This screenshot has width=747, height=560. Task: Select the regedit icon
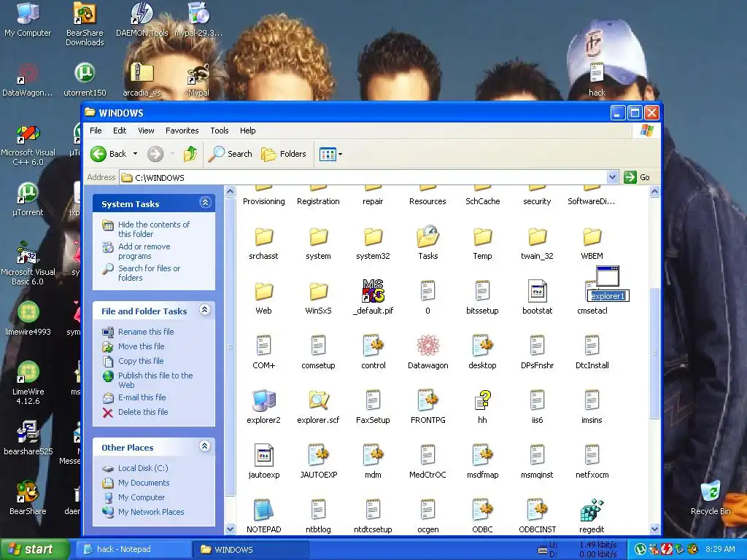coord(592,510)
